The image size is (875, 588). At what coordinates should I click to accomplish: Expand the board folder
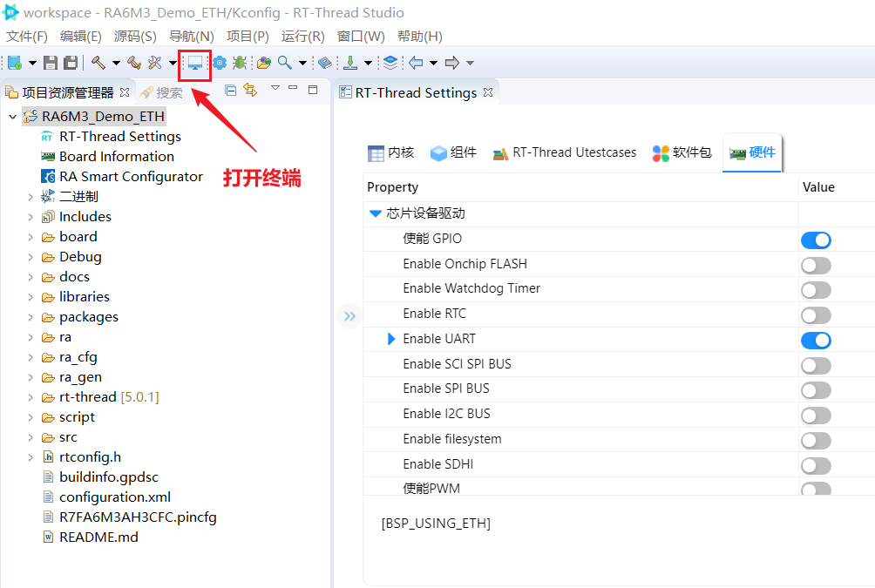point(31,237)
